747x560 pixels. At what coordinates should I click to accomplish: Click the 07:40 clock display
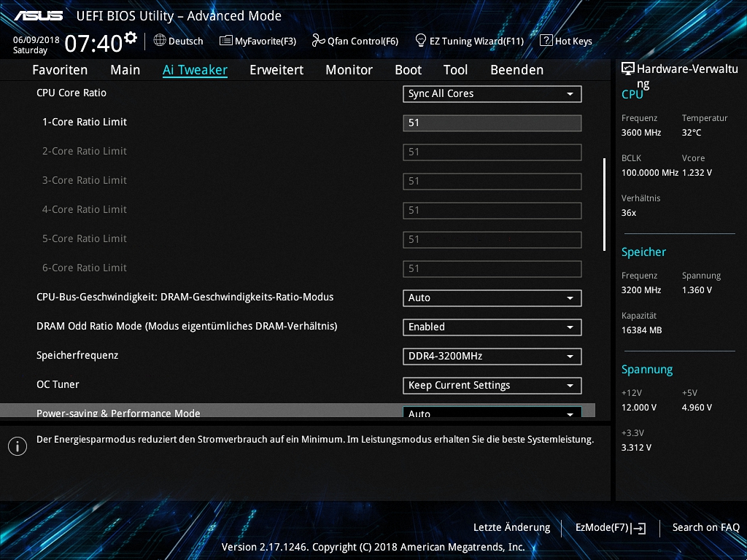tap(94, 44)
